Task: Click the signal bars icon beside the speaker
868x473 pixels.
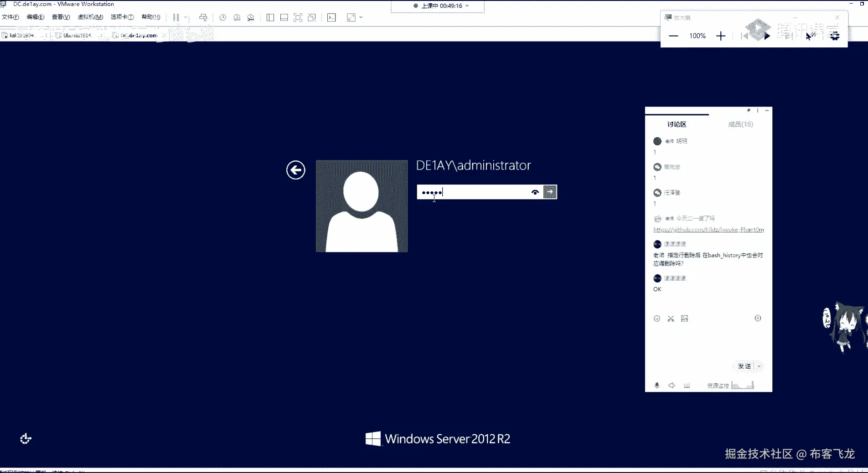Action: 687,386
